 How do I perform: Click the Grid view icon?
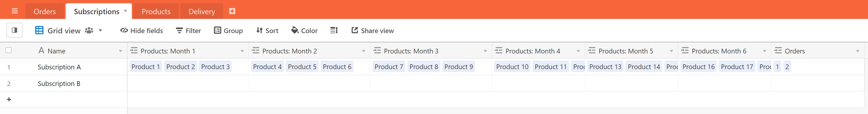point(39,31)
